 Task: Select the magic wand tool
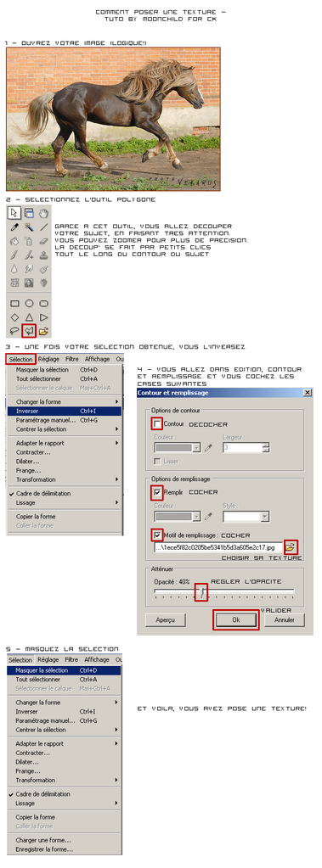point(30,227)
